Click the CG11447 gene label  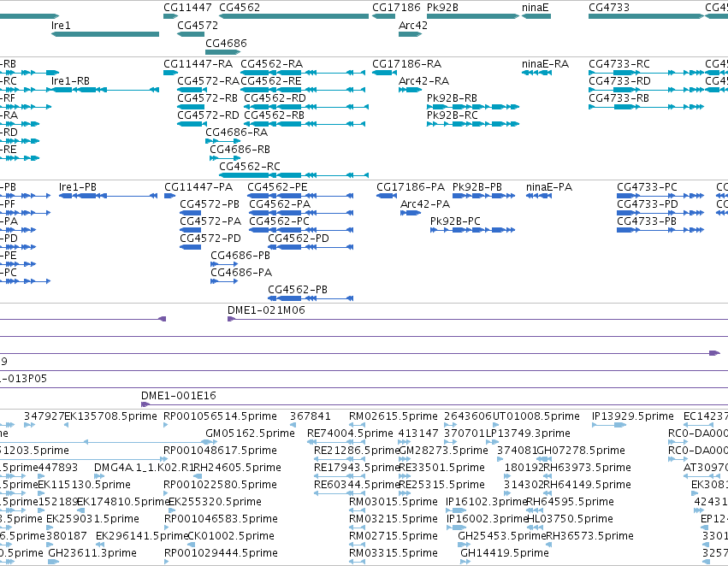click(x=187, y=8)
